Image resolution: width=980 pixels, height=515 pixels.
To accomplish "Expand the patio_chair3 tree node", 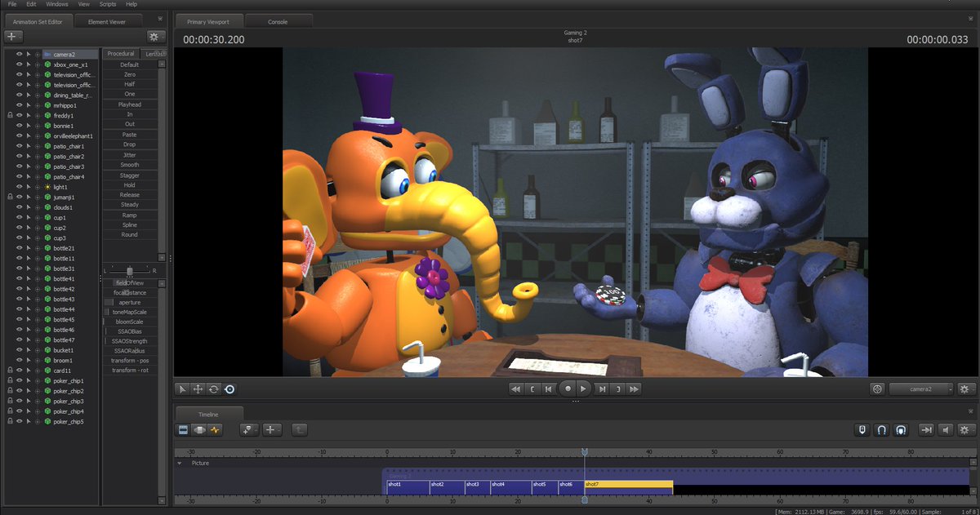I will click(x=37, y=166).
